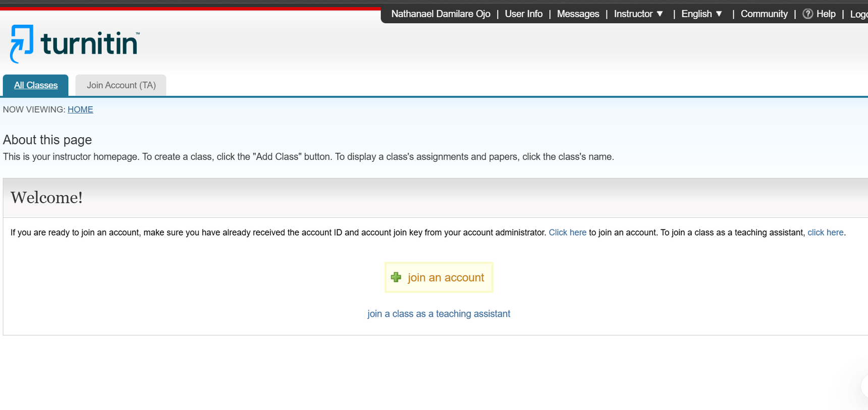
Task: Click the Help question mark icon
Action: coord(807,14)
